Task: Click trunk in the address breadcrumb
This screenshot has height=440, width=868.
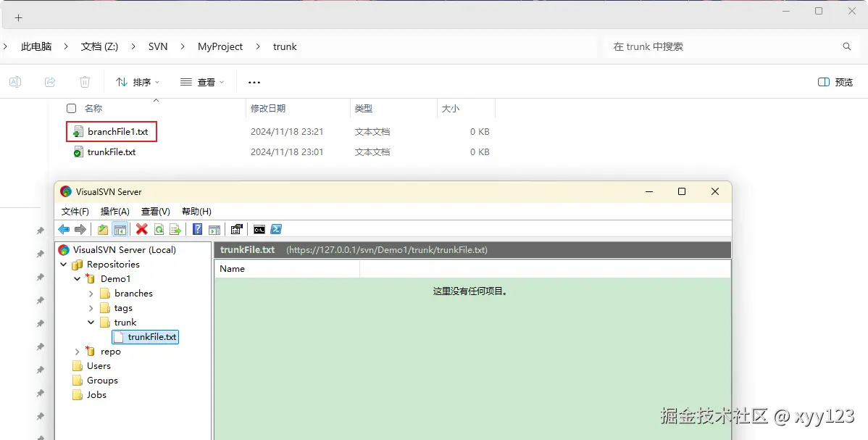Action: coord(285,46)
